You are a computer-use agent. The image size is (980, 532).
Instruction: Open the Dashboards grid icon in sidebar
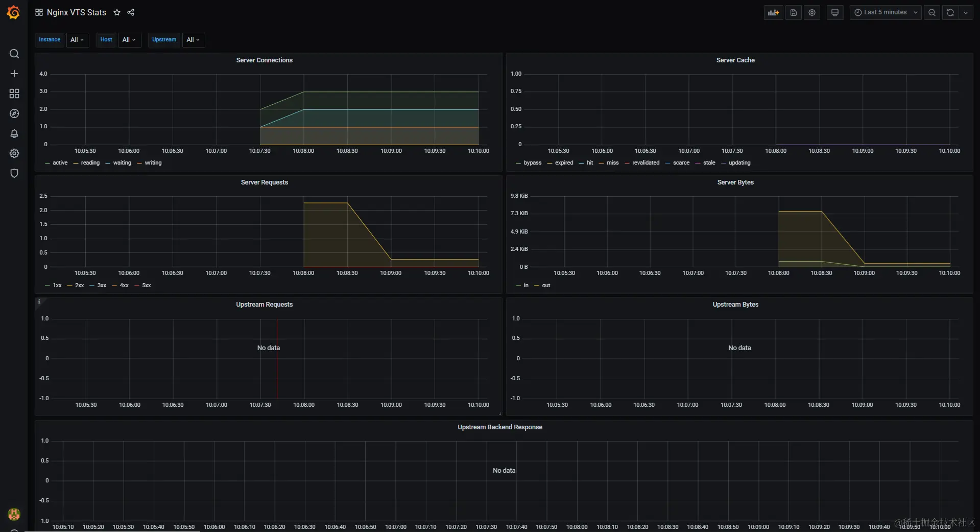(x=14, y=94)
